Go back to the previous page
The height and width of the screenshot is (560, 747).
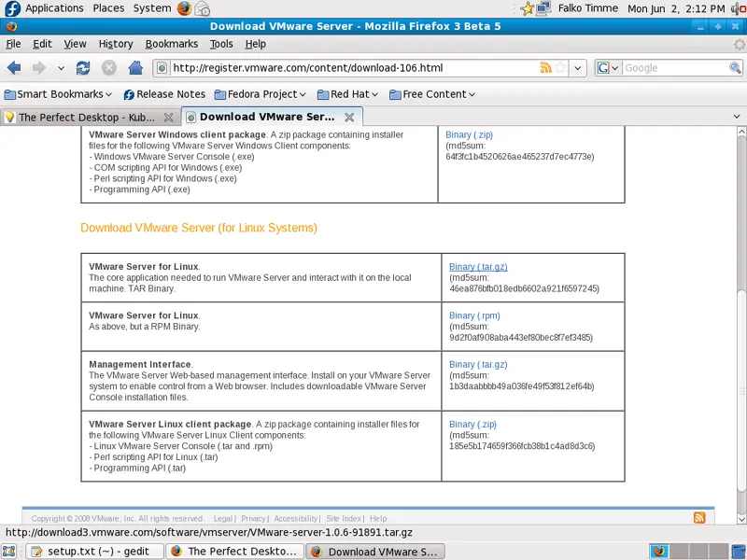point(14,68)
